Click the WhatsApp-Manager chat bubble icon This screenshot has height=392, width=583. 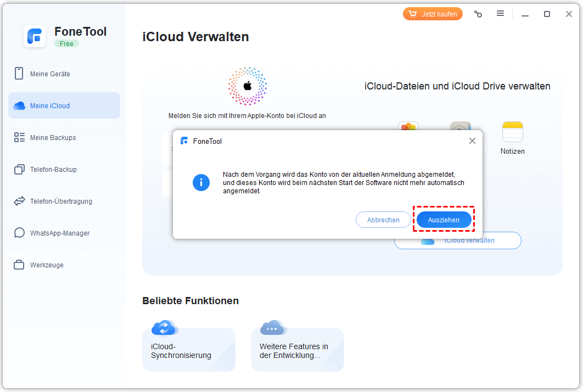click(x=20, y=233)
